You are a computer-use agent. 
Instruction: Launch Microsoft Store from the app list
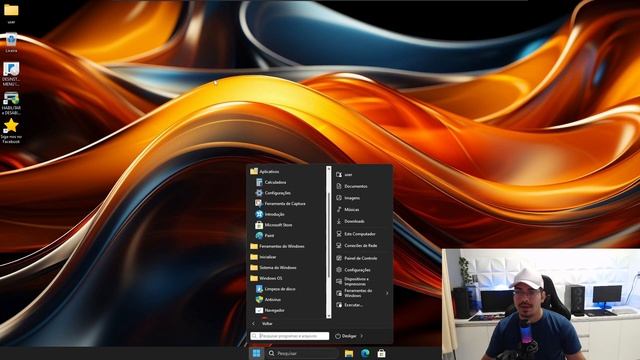point(274,224)
